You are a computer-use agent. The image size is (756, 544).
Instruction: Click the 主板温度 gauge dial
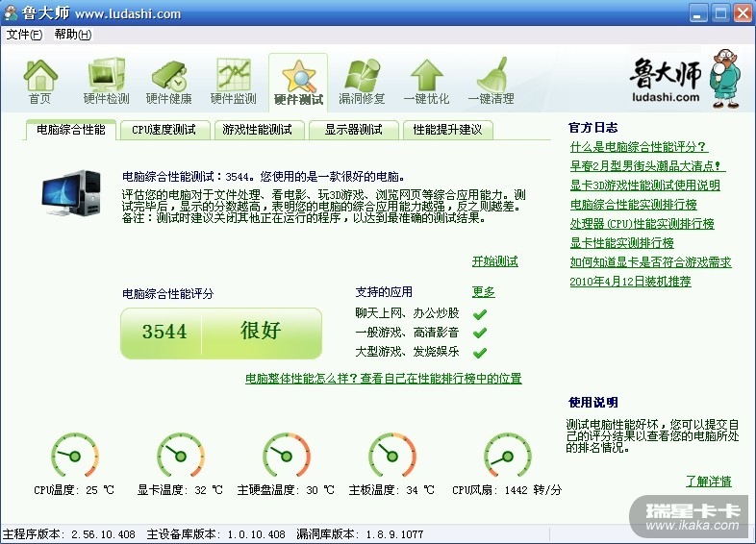[x=392, y=456]
